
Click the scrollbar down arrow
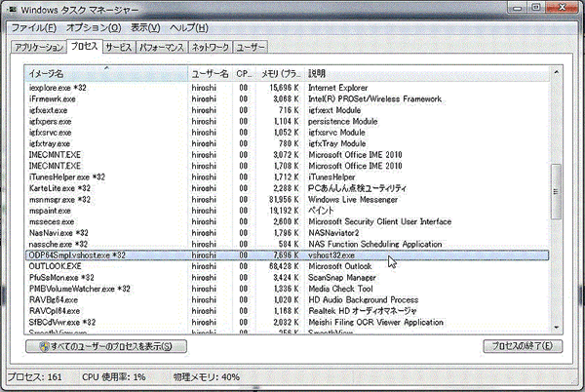pos(556,327)
